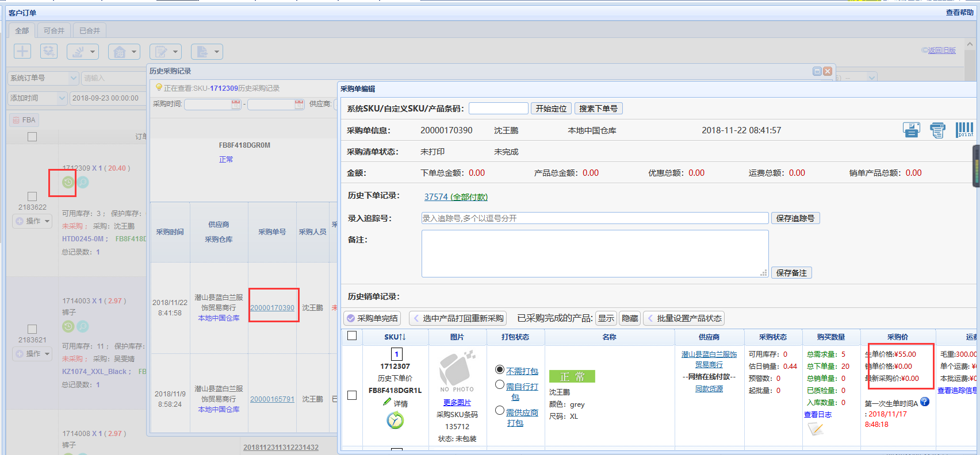980x455 pixels.
Task: Select the 需自行打包 radio option
Action: coord(500,385)
